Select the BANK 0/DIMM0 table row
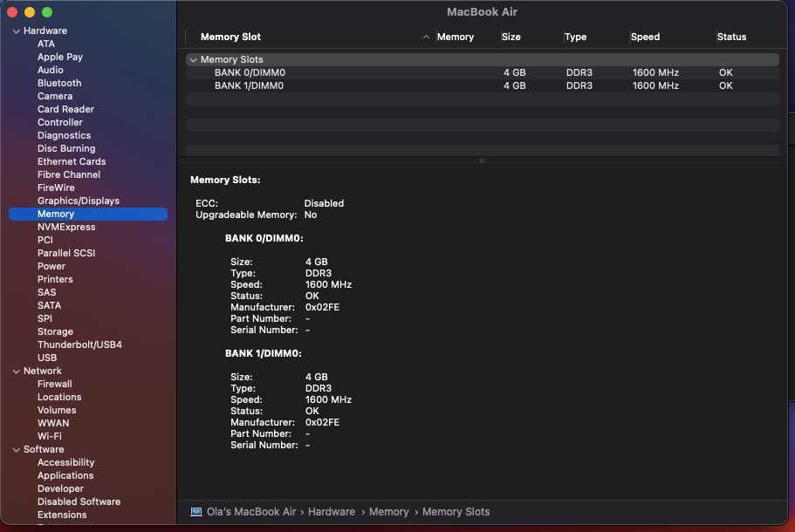 point(483,73)
